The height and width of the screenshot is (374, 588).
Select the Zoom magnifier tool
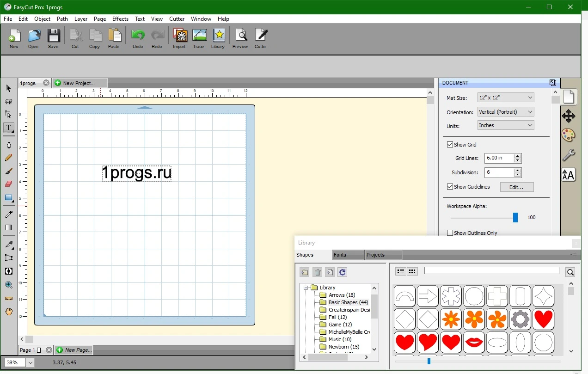click(x=9, y=285)
